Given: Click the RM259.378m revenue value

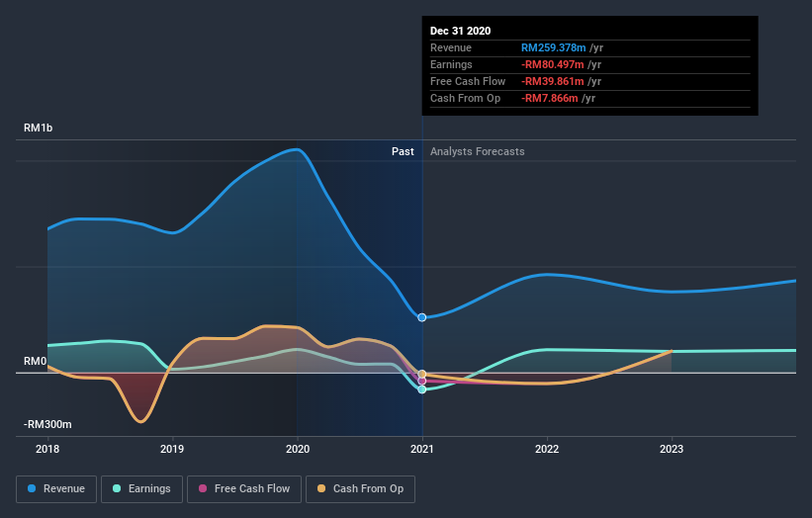Looking at the screenshot, I should click(x=553, y=47).
